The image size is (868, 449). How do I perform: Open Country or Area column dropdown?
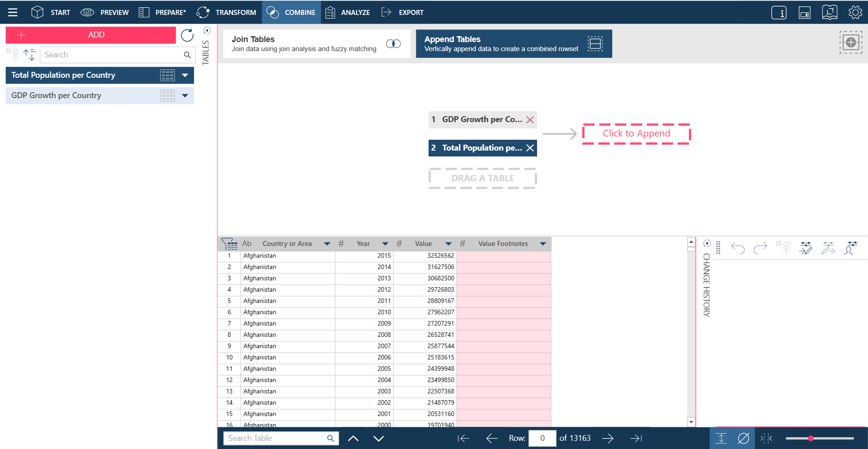[x=327, y=244]
